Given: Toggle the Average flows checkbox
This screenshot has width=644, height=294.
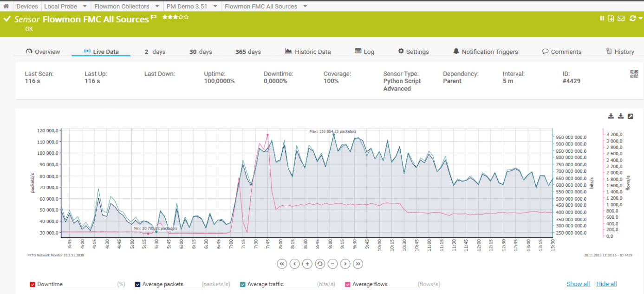Looking at the screenshot, I should coord(347,284).
